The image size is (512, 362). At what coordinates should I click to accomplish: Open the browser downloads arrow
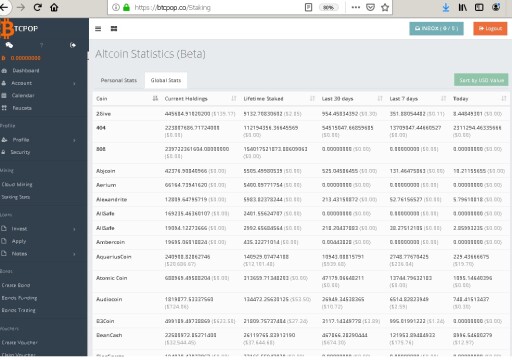click(446, 7)
